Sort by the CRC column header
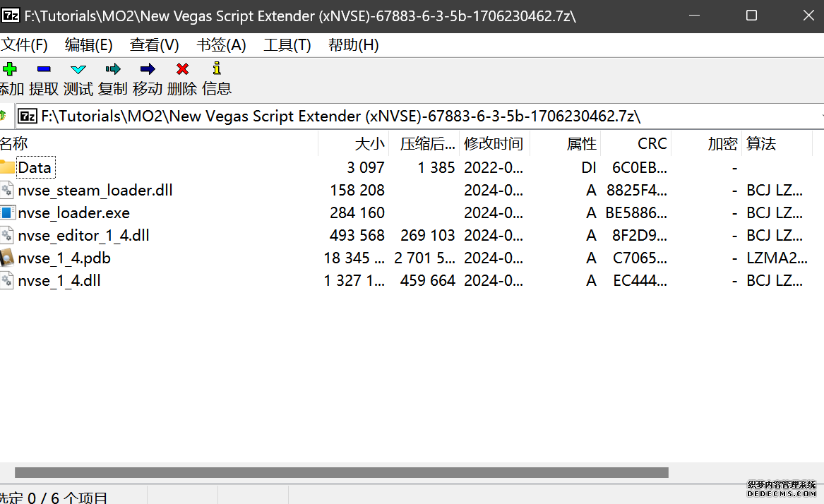 [x=651, y=144]
